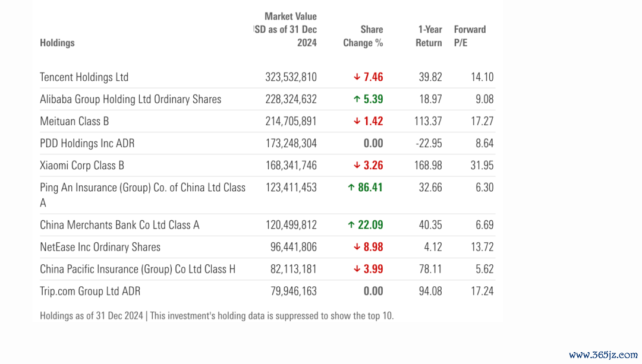Click the Holdings column header
Image resolution: width=642 pixels, height=364 pixels.
[x=57, y=43]
